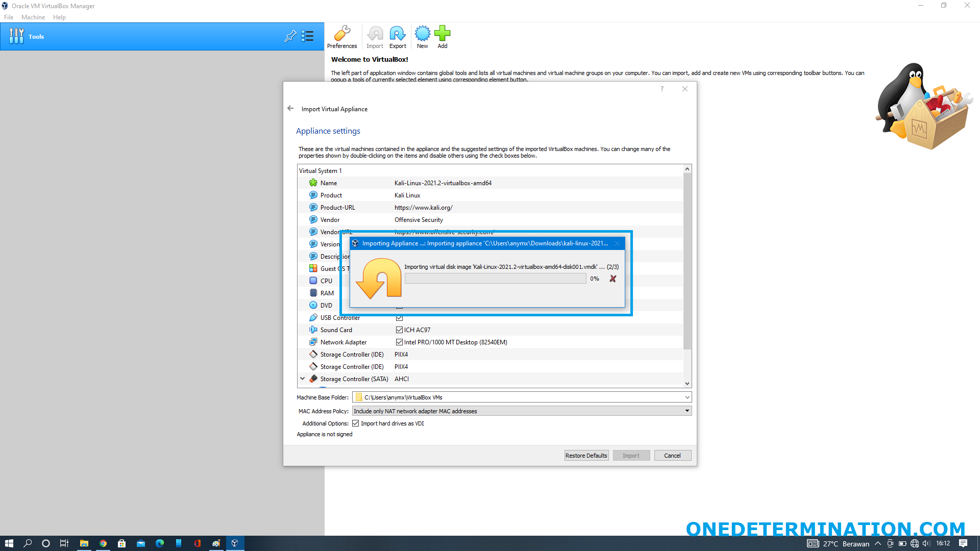This screenshot has width=980, height=551.
Task: Toggle Import hard drives as VDI
Action: 356,423
